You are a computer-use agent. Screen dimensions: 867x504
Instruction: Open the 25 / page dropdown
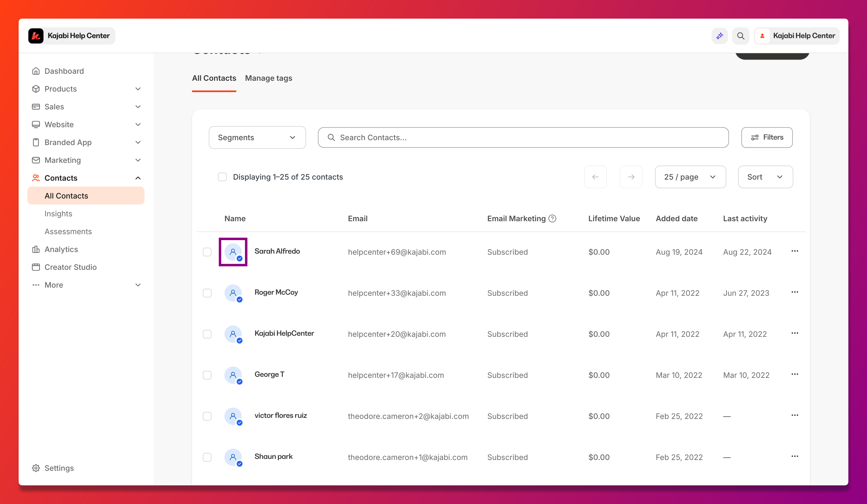click(x=690, y=177)
